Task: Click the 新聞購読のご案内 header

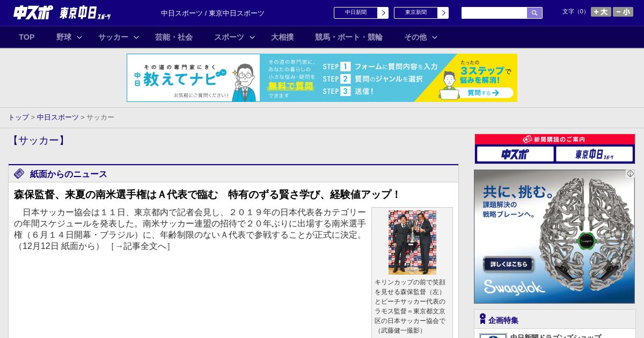Action: coord(554,139)
